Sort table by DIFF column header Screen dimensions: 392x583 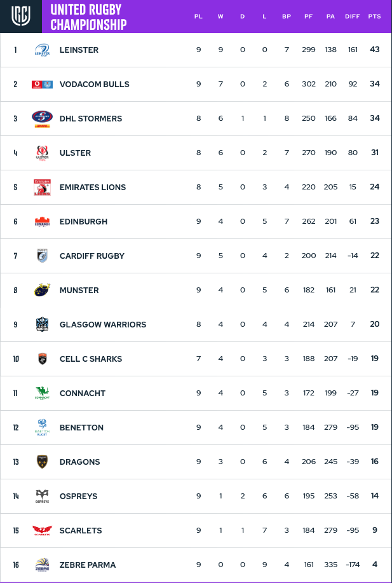tap(353, 17)
